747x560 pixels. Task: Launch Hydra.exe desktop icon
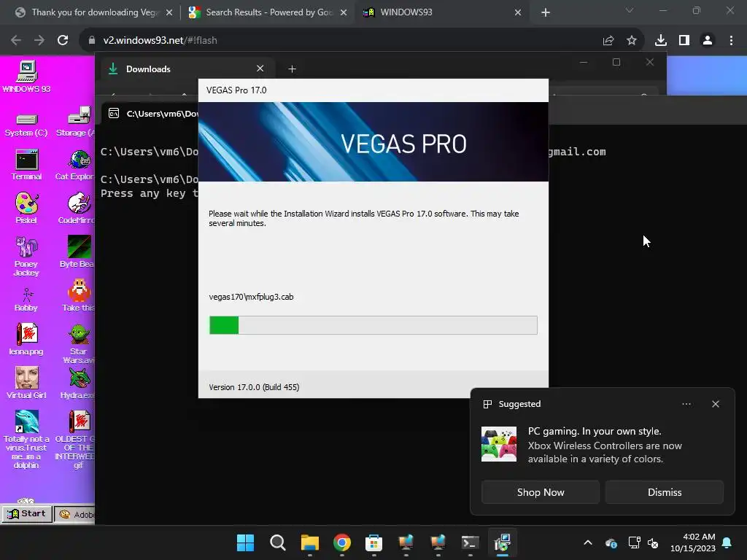[x=77, y=384]
